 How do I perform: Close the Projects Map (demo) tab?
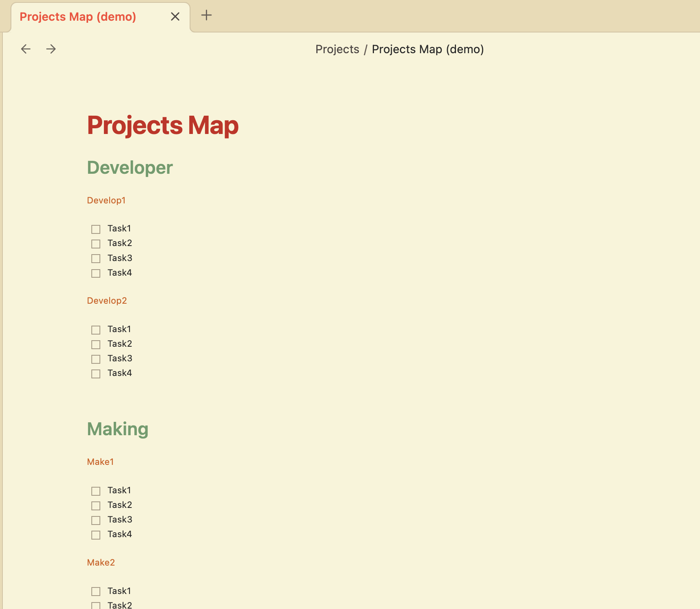click(x=175, y=17)
